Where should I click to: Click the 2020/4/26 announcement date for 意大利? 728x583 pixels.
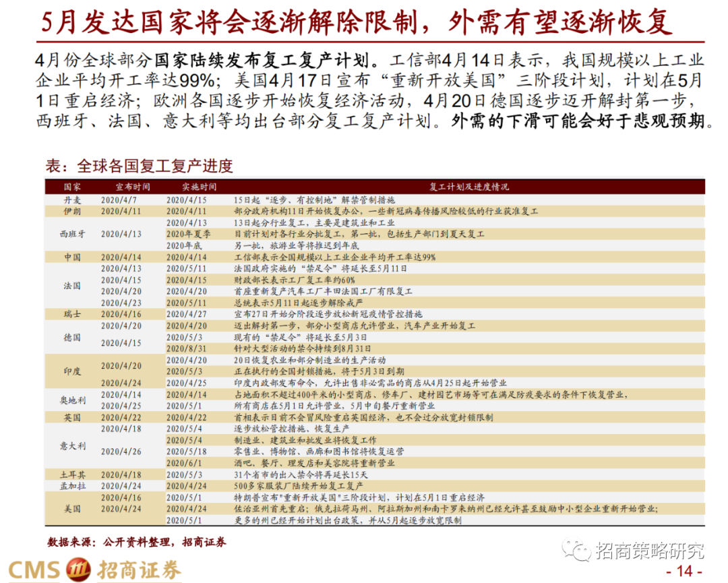click(x=121, y=451)
